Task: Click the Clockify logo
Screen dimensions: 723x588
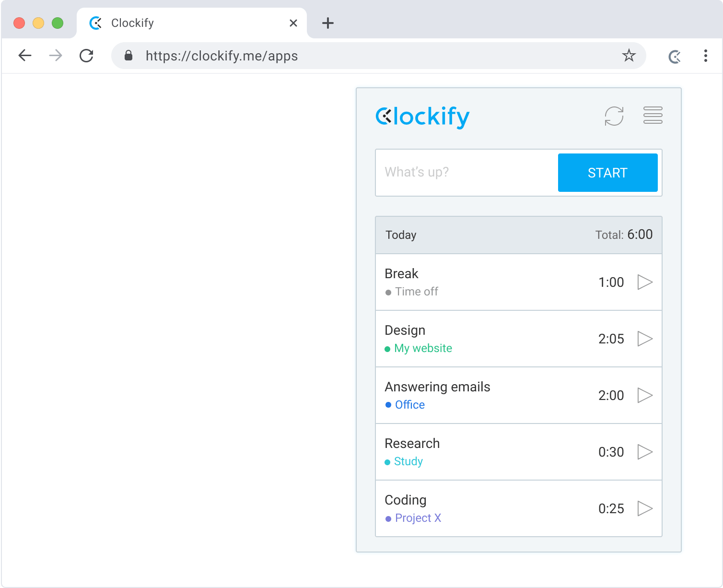Action: pos(422,117)
